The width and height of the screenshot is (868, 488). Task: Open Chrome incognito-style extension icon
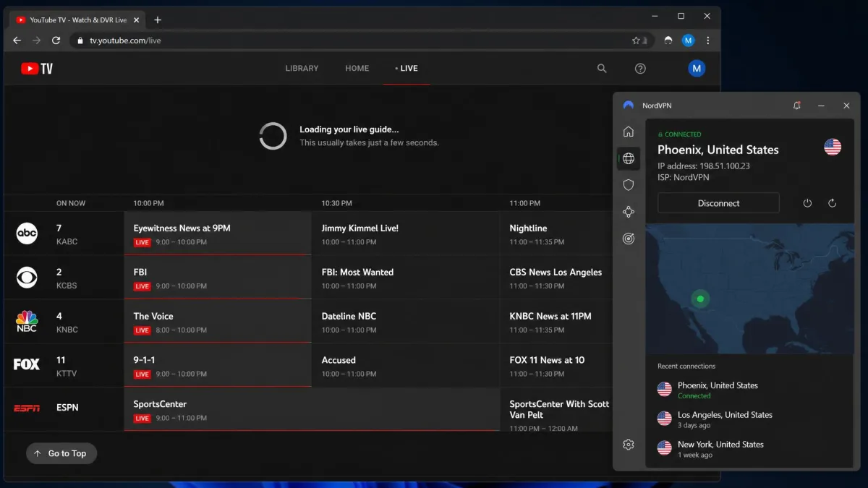tap(668, 40)
